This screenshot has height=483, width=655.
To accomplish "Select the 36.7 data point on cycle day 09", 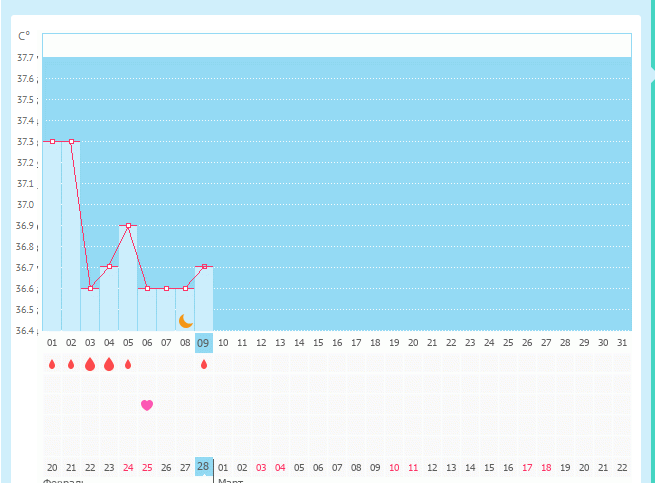I will click(204, 267).
